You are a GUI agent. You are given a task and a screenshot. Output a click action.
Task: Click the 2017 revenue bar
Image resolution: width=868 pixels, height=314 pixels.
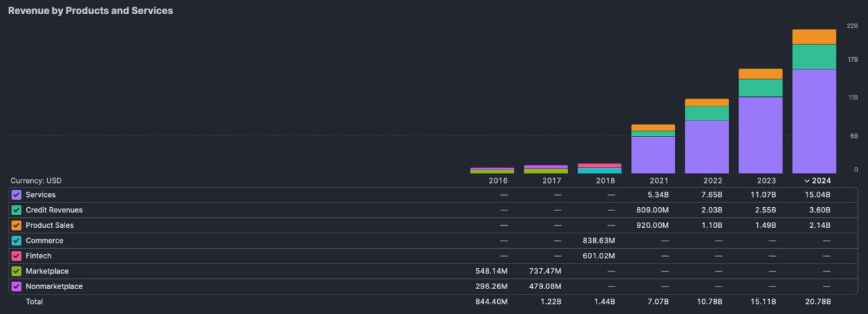pos(546,169)
